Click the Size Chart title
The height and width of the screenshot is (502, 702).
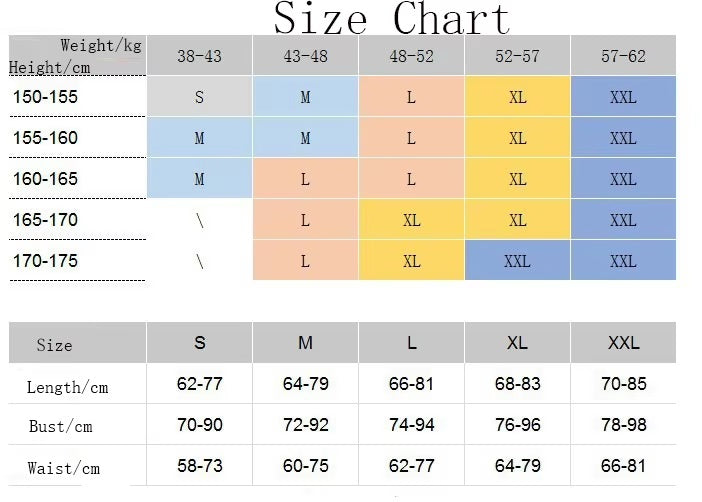tap(392, 18)
